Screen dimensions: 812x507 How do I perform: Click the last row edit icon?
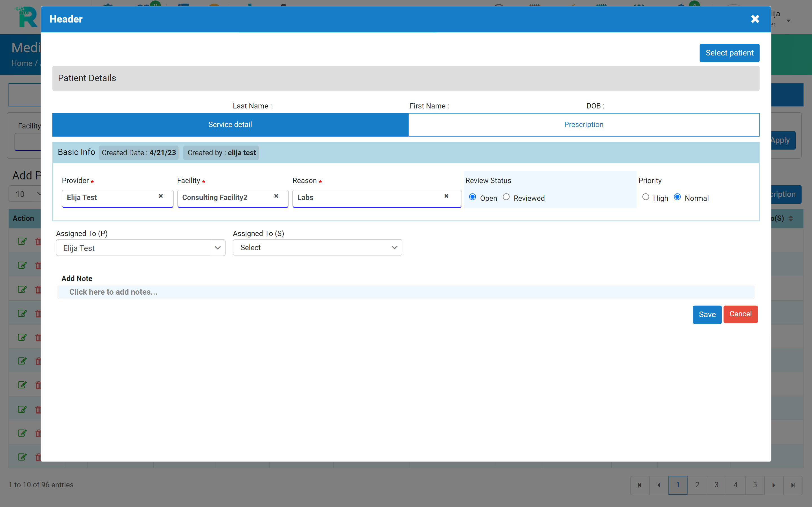tap(22, 457)
